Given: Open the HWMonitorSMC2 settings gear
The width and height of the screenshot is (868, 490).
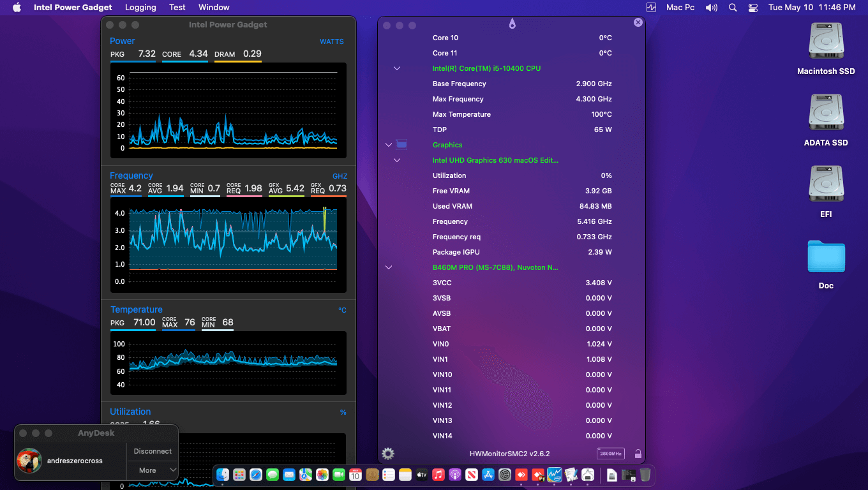Looking at the screenshot, I should click(387, 453).
